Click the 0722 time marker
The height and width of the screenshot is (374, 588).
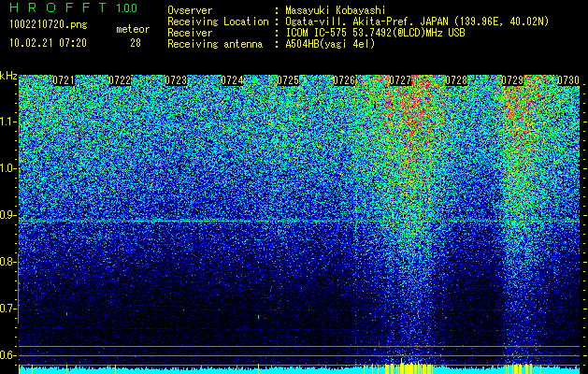click(x=120, y=80)
